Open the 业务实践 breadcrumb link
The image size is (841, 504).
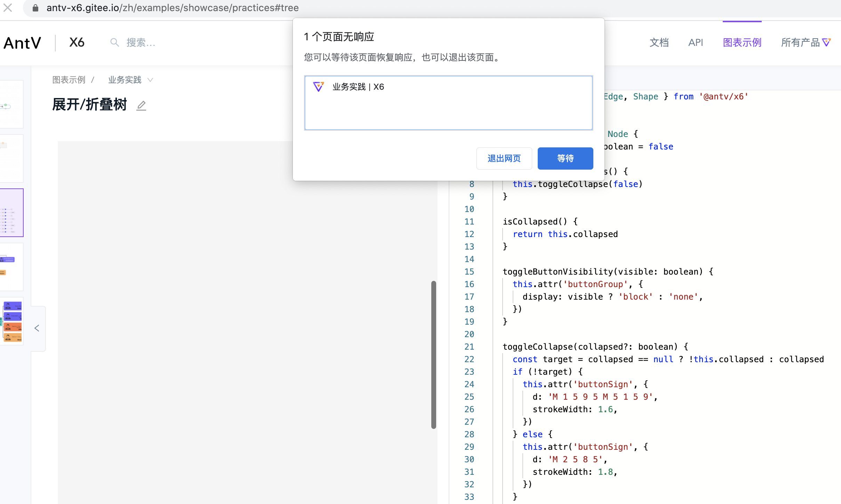(124, 80)
